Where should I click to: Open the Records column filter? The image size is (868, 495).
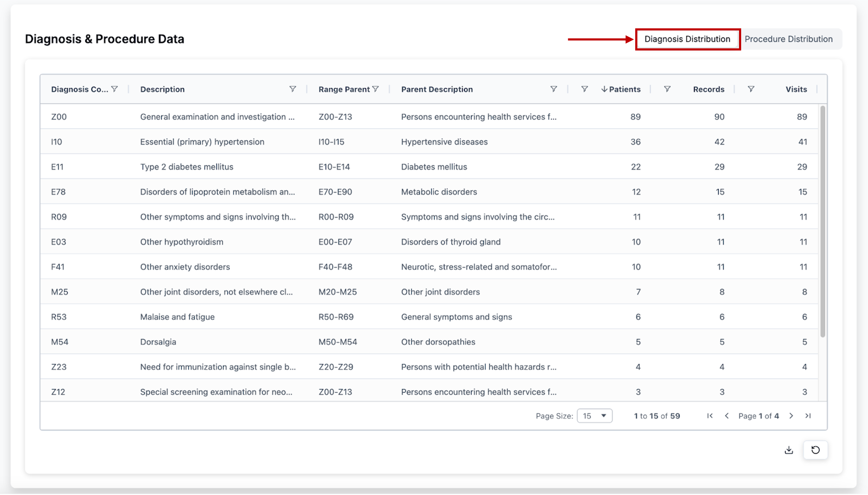point(667,89)
